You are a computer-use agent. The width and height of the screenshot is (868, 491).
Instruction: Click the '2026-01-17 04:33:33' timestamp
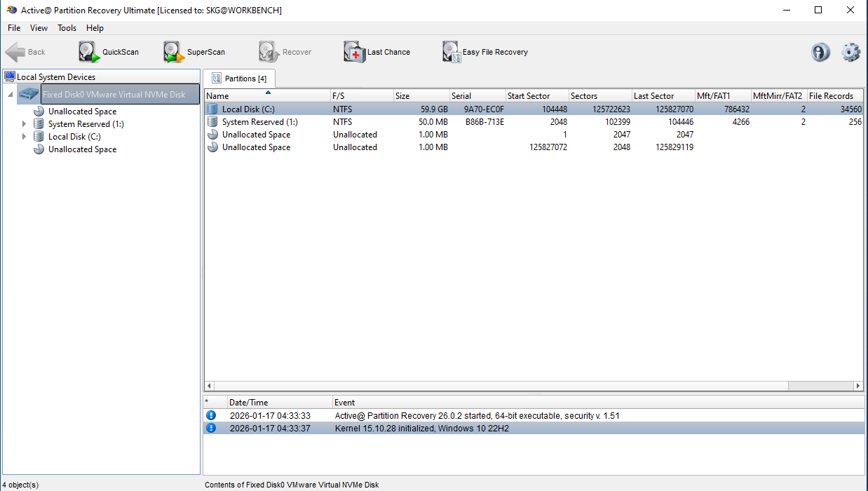(x=270, y=415)
